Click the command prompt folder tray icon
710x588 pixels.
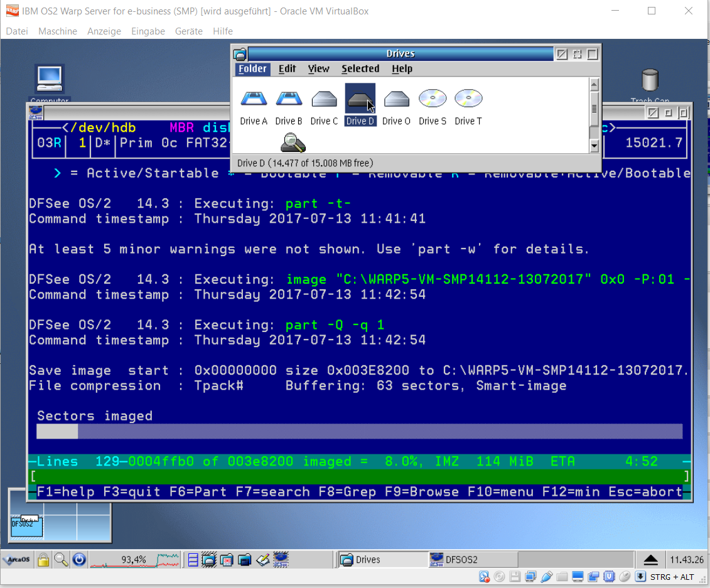(245, 560)
